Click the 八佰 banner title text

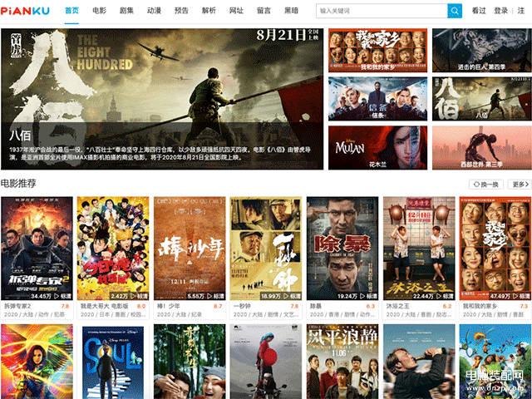[x=20, y=135]
